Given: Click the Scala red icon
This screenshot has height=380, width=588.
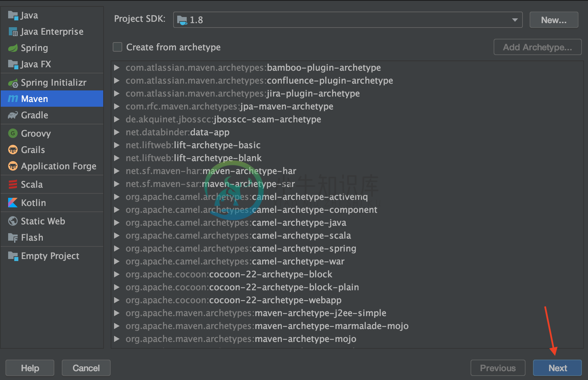Looking at the screenshot, I should 13,184.
